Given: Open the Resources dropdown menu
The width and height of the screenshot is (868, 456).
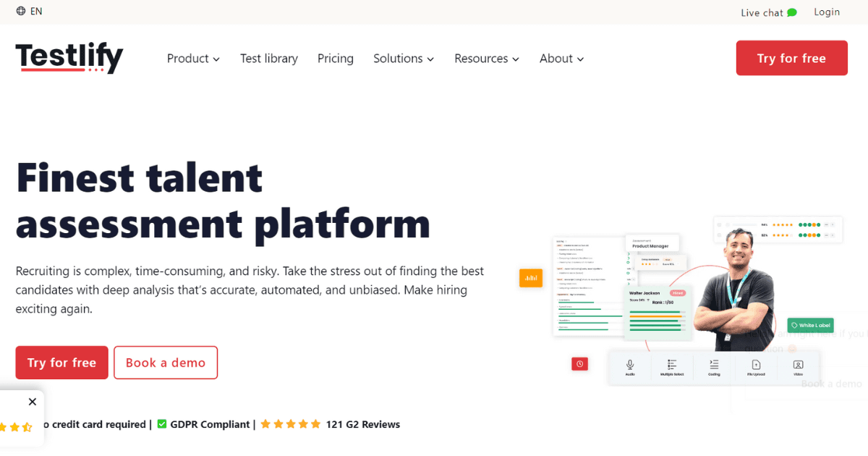Looking at the screenshot, I should (x=487, y=59).
